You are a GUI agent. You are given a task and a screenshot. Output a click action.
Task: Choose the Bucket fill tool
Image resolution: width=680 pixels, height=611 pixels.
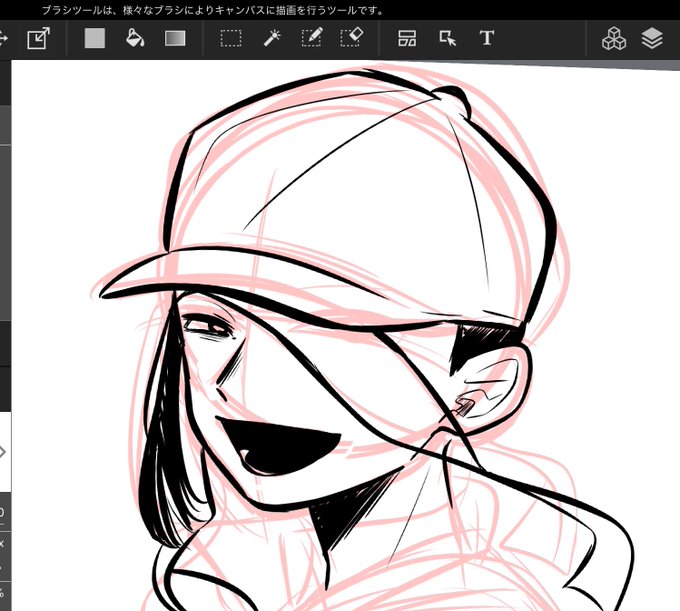[135, 38]
